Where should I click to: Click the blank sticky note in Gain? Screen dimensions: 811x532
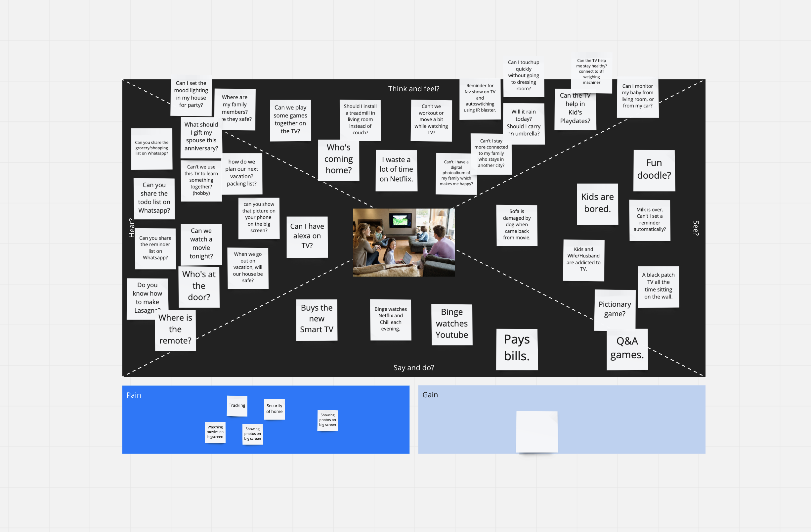tap(537, 431)
